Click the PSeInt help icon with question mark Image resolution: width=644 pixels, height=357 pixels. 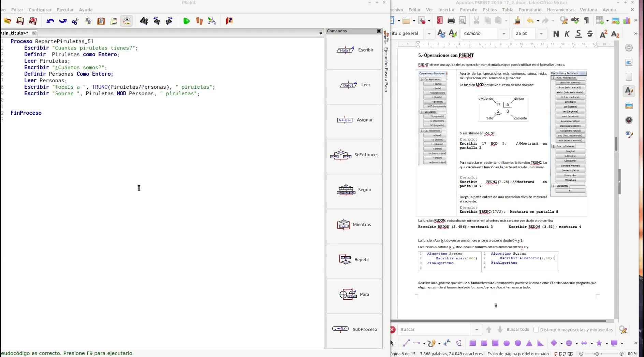[x=229, y=21]
